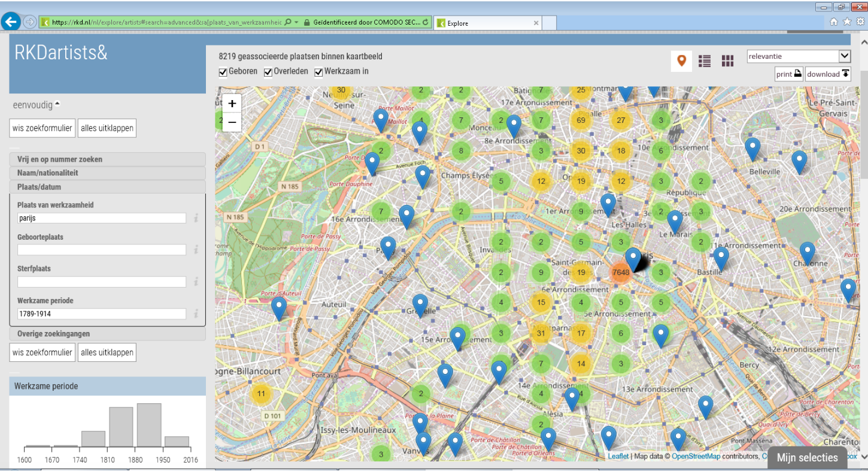
Task: Switch to list view icon
Action: (705, 61)
